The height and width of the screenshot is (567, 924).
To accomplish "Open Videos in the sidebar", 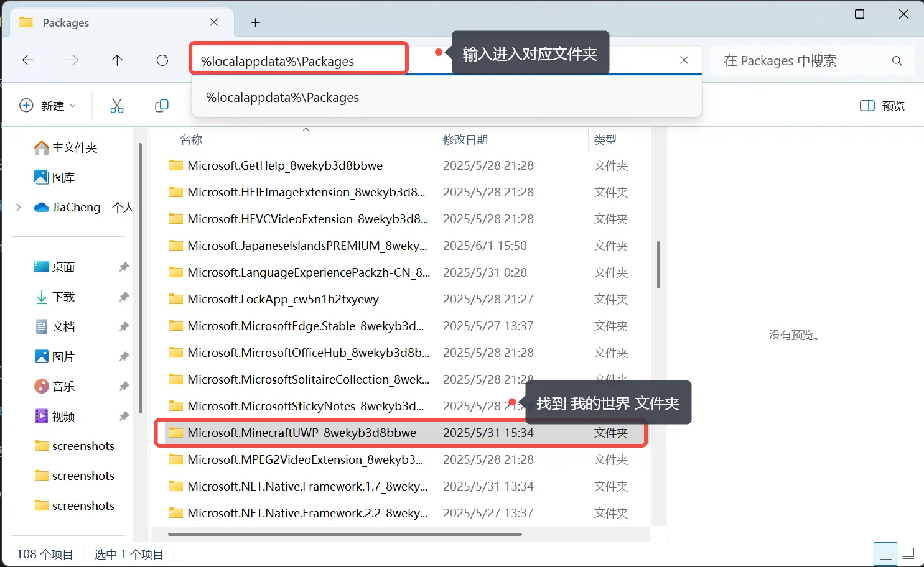I will 54,416.
